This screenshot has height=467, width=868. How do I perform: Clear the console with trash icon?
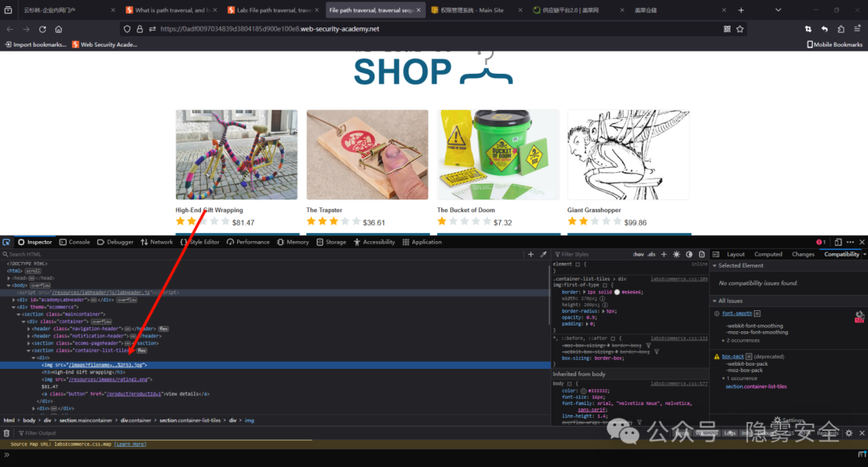click(x=6, y=433)
